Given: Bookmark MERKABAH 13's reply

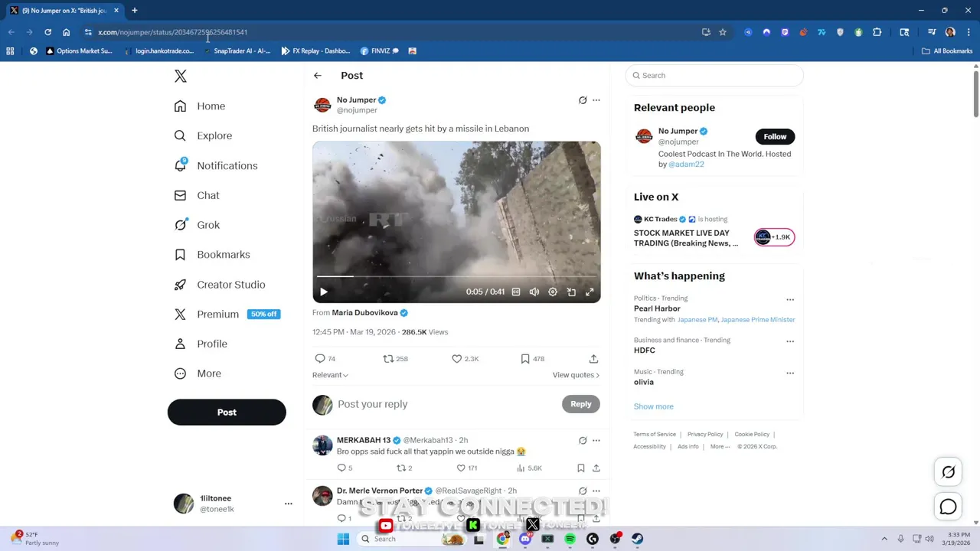Looking at the screenshot, I should click(581, 468).
